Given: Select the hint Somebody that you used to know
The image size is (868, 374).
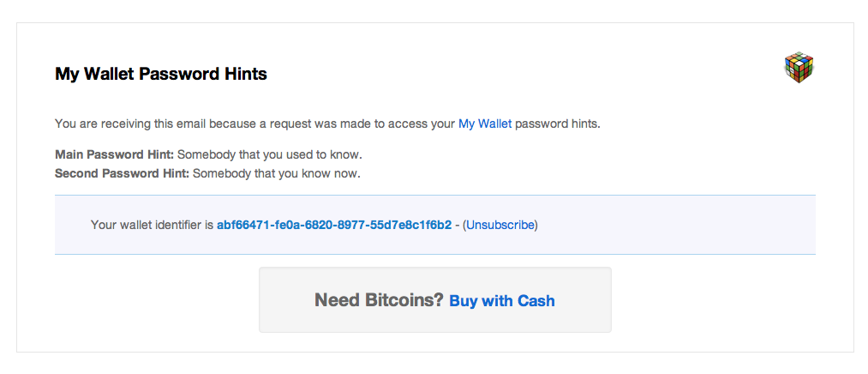Looking at the screenshot, I should (270, 154).
